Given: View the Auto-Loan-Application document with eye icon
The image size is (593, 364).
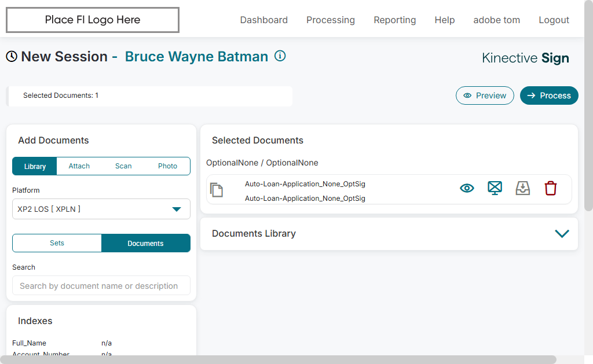Looking at the screenshot, I should pyautogui.click(x=467, y=188).
